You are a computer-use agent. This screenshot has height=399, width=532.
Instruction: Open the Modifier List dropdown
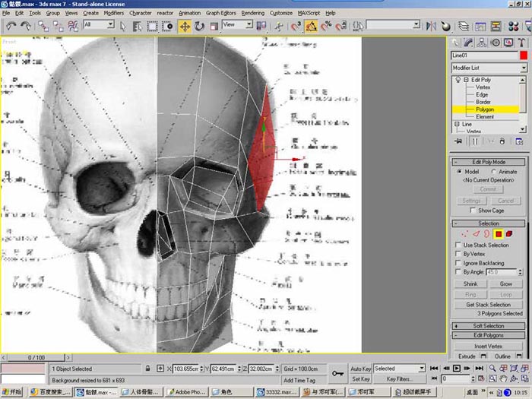click(524, 68)
